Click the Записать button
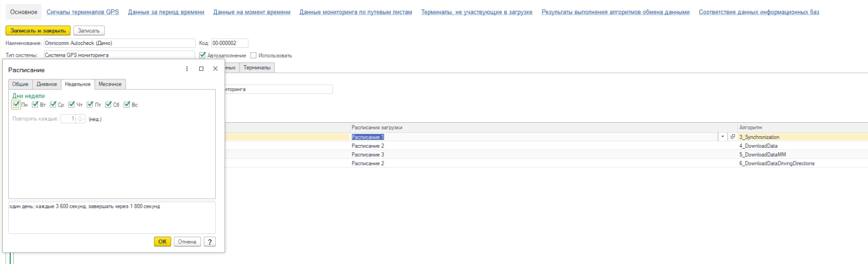The height and width of the screenshot is (264, 868). click(89, 31)
